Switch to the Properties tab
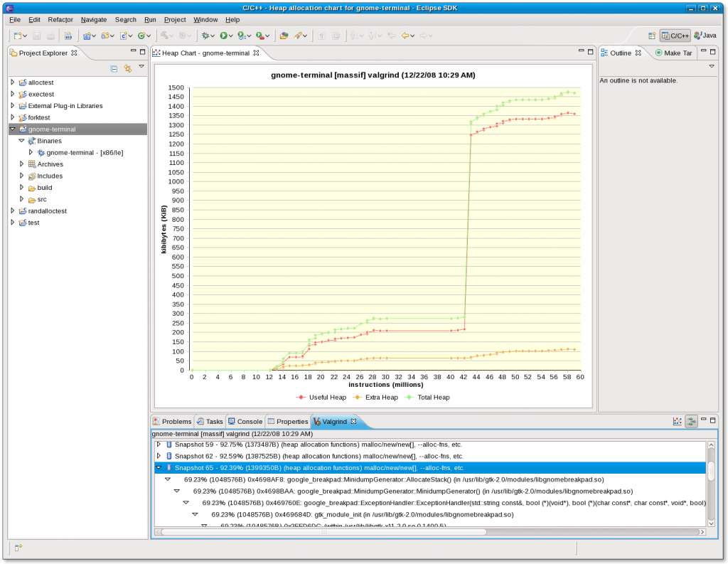This screenshot has width=728, height=564. click(288, 421)
